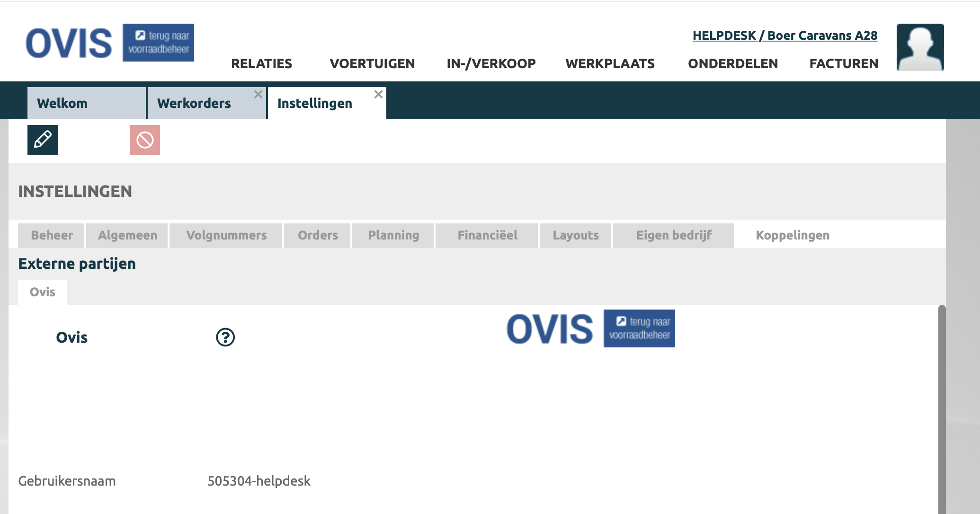Switch to the Welkom tab
980x514 pixels.
[x=62, y=103]
